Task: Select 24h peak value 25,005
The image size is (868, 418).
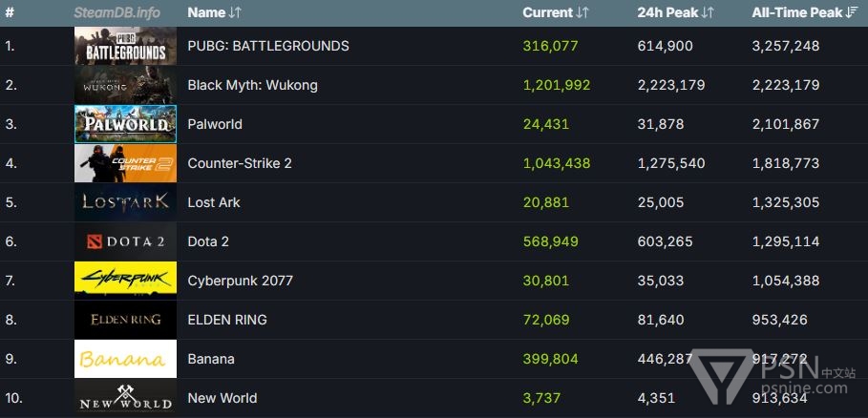Action: pyautogui.click(x=661, y=202)
